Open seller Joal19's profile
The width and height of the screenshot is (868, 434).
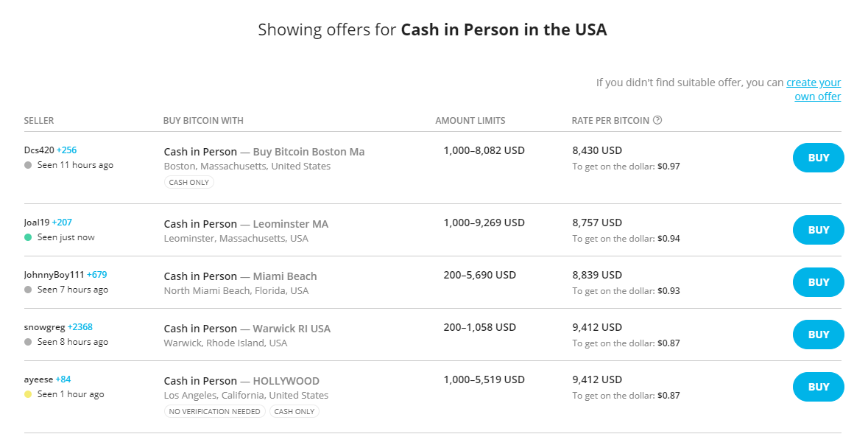point(37,222)
